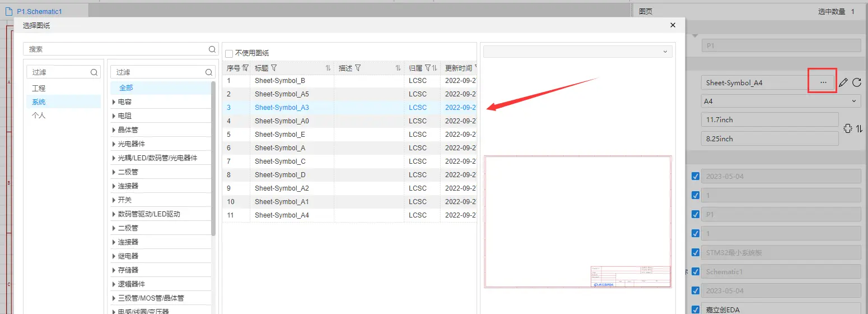Click the sort arrows on 描述 column
This screenshot has height=314, width=868.
click(x=398, y=68)
